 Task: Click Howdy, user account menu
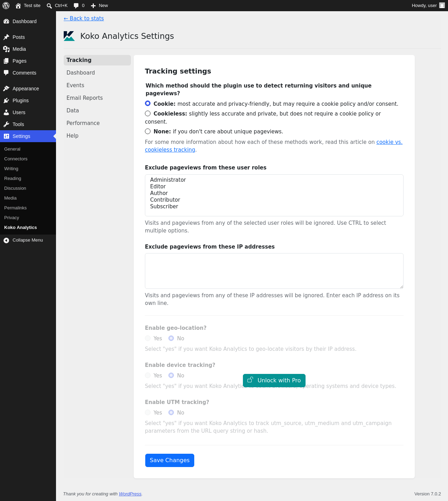(x=428, y=6)
